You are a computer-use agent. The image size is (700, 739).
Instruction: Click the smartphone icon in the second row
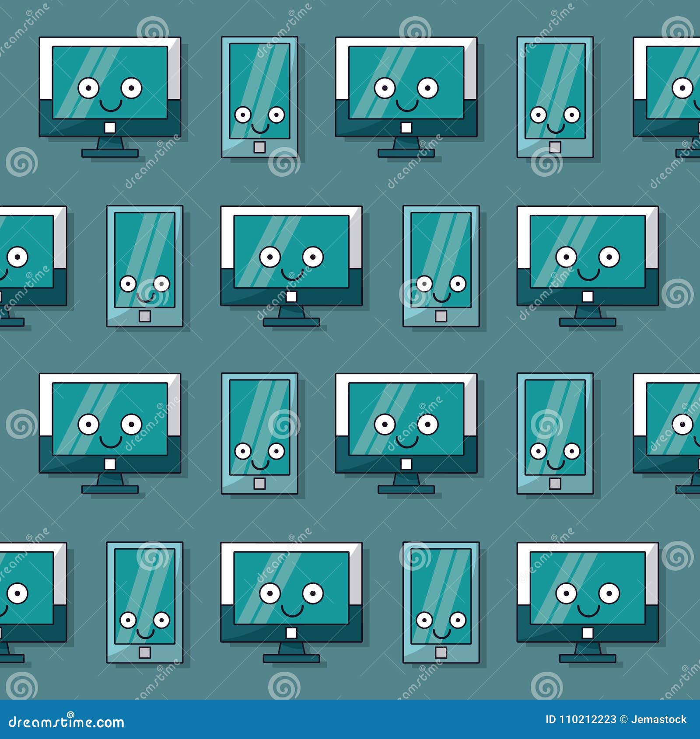(144, 267)
